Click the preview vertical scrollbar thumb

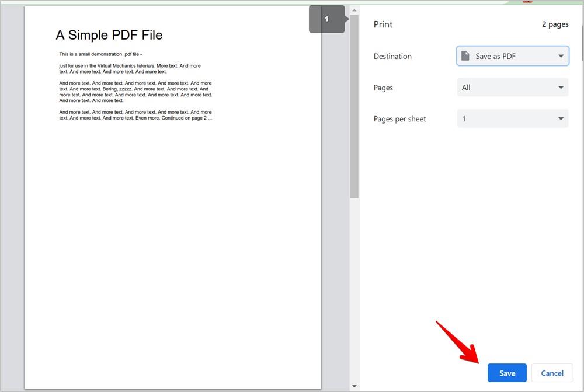click(x=354, y=106)
